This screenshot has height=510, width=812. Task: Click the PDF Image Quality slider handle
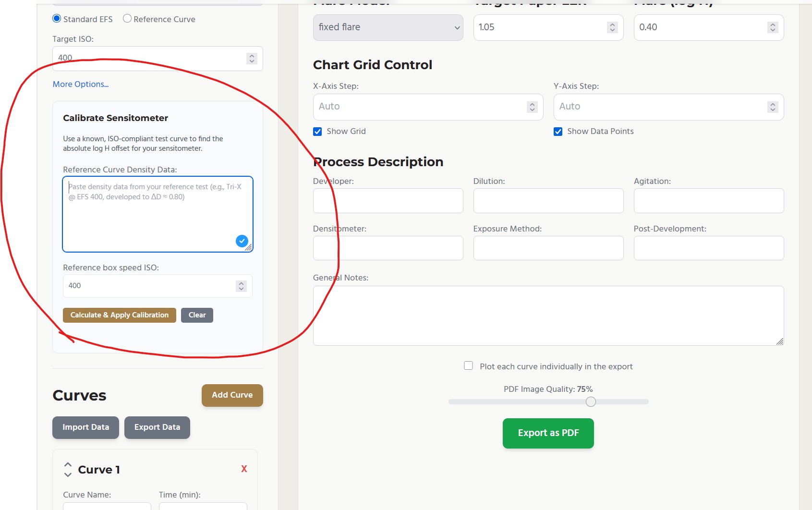(591, 401)
